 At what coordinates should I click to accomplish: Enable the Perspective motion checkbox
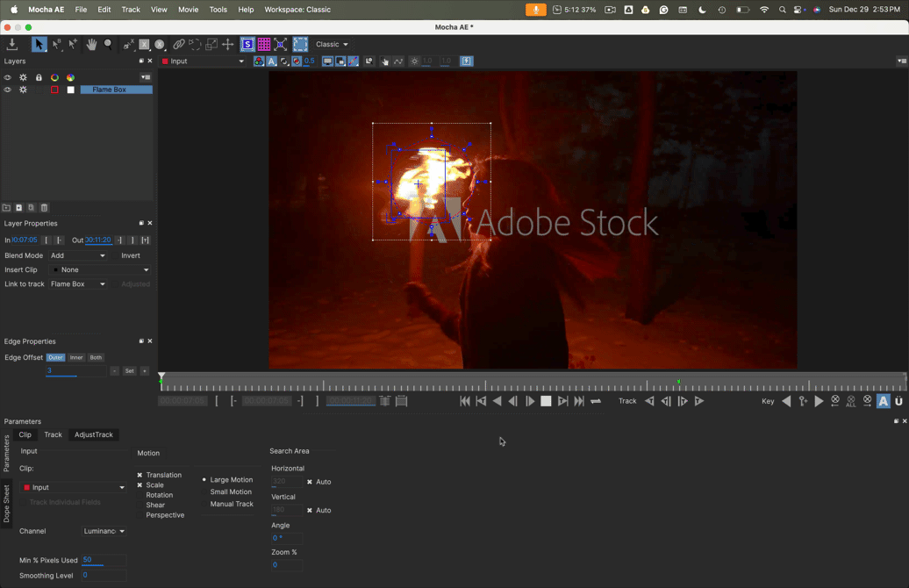(140, 515)
